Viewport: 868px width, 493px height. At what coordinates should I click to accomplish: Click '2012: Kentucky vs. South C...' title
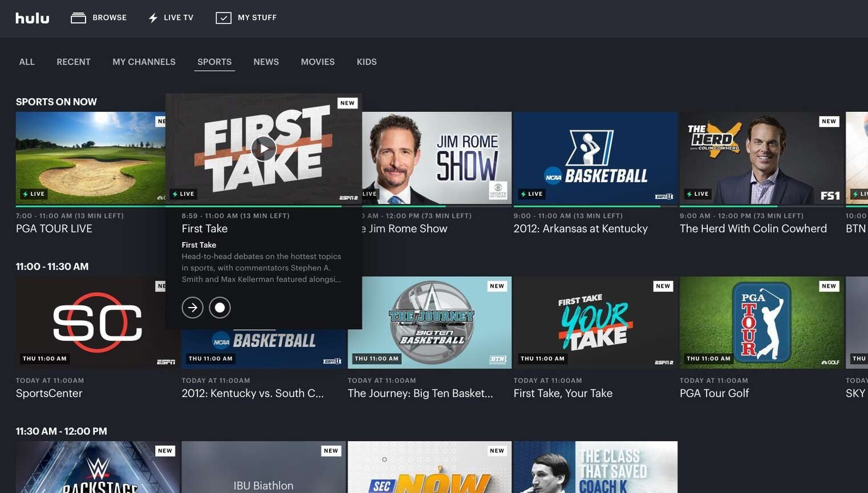[x=253, y=393]
